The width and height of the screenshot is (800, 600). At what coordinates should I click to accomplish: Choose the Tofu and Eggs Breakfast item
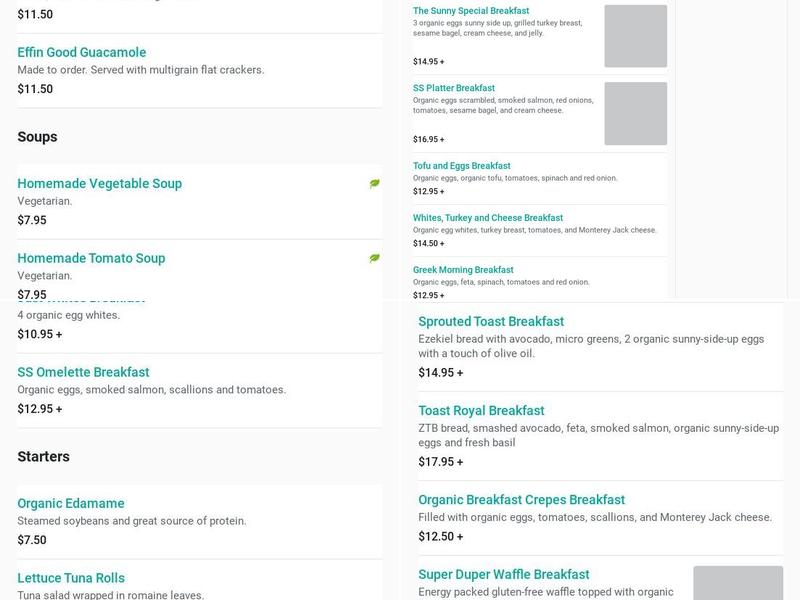(x=462, y=166)
